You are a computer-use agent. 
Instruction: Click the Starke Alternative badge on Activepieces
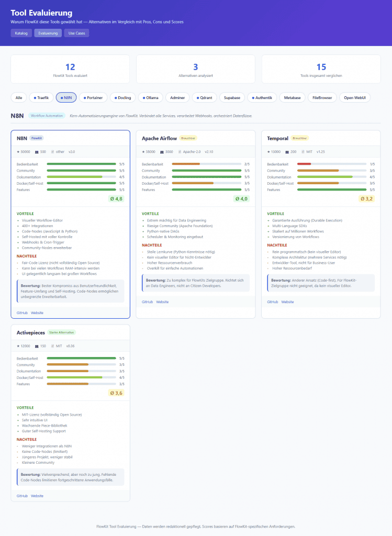click(x=62, y=332)
